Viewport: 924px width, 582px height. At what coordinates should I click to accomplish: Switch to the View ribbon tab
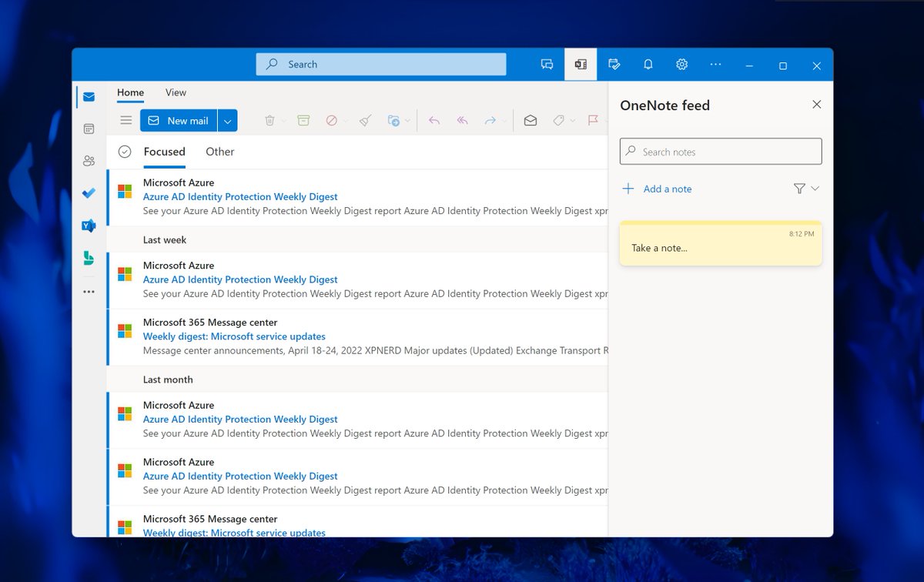coord(176,92)
